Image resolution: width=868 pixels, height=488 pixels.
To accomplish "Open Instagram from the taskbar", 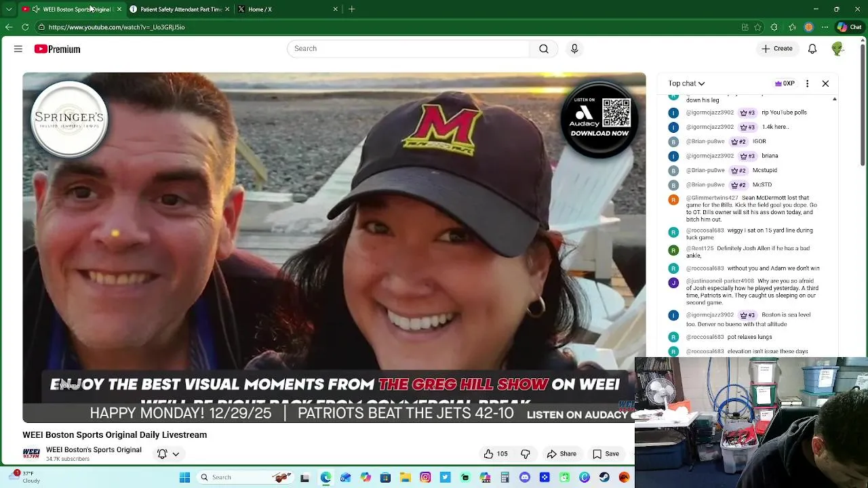I will 425,477.
